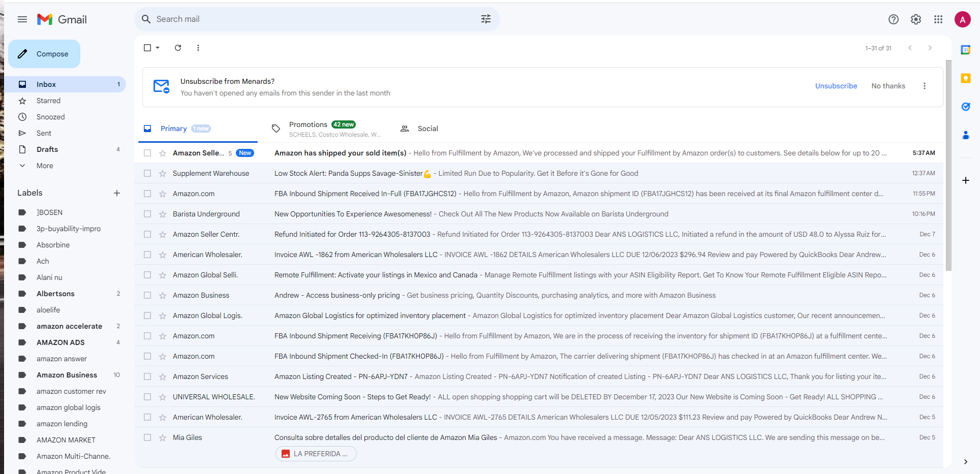Unsubscribe from Menards emails

(x=836, y=86)
